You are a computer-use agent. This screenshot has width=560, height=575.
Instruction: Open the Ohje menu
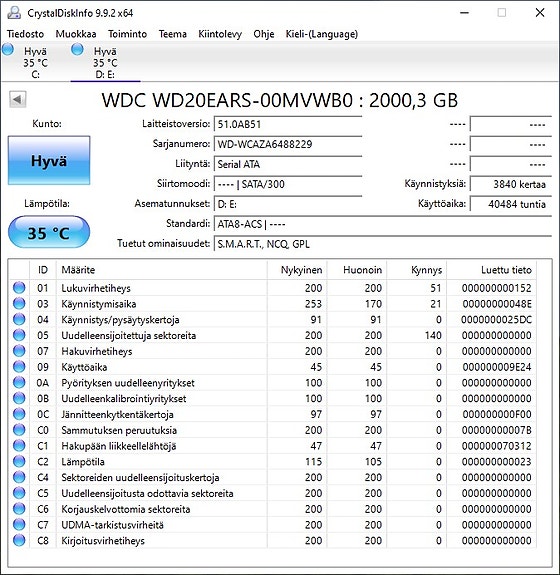pos(264,34)
